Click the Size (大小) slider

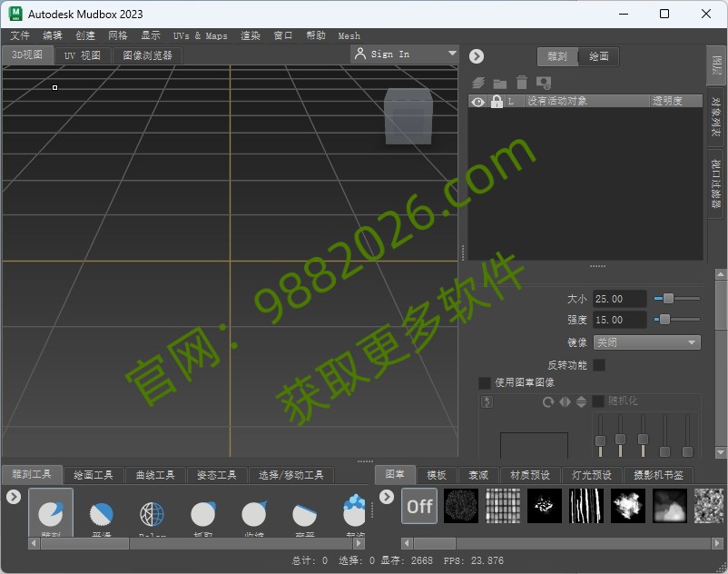[677, 299]
